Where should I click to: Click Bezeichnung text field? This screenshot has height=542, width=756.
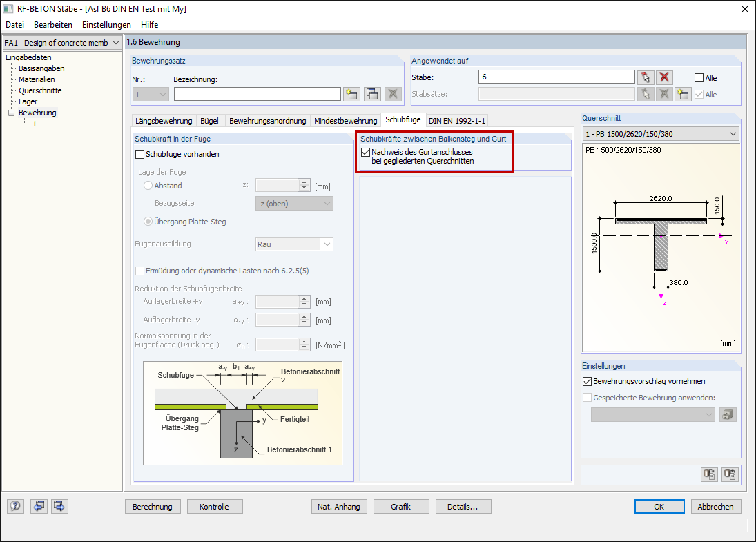click(x=258, y=94)
